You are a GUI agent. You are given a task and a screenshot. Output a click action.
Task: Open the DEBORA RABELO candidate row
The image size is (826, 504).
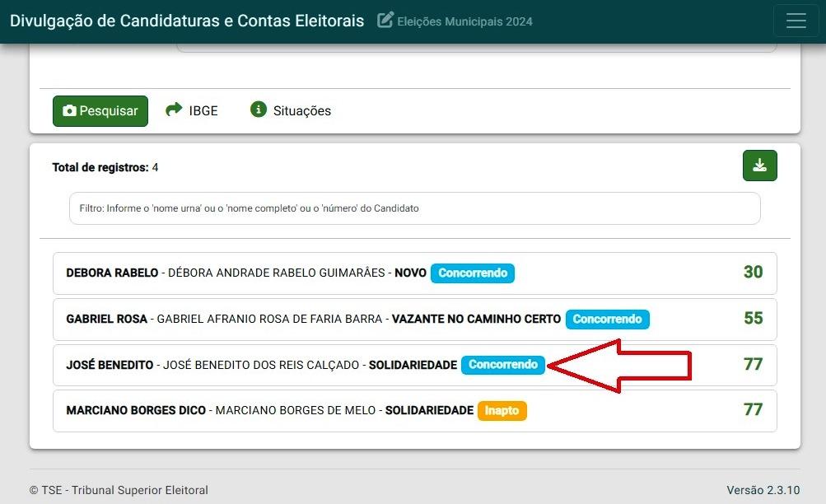point(414,273)
